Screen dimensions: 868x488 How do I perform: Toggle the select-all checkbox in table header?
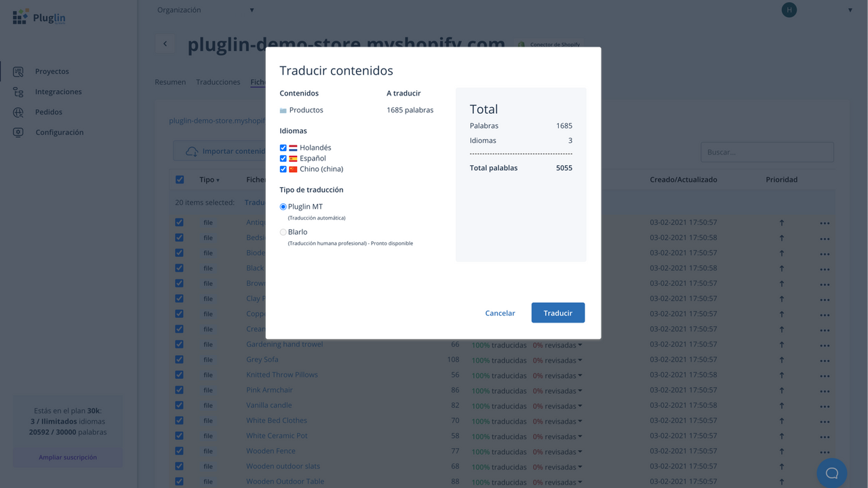(x=180, y=180)
